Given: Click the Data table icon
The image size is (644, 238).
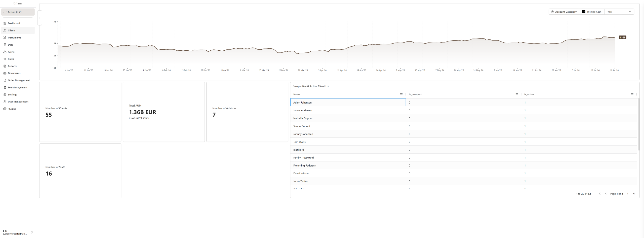Looking at the screenshot, I should click(x=5, y=45).
